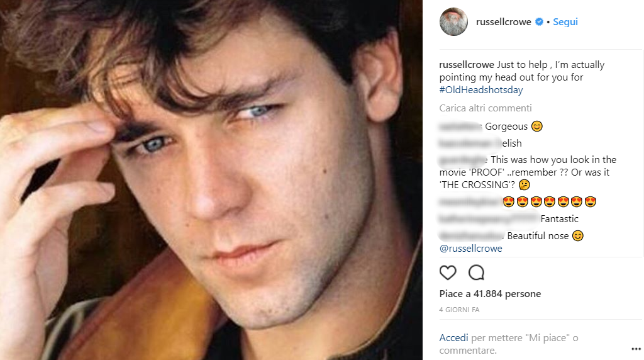Open the #OldHeadshotsday hashtag

click(481, 90)
